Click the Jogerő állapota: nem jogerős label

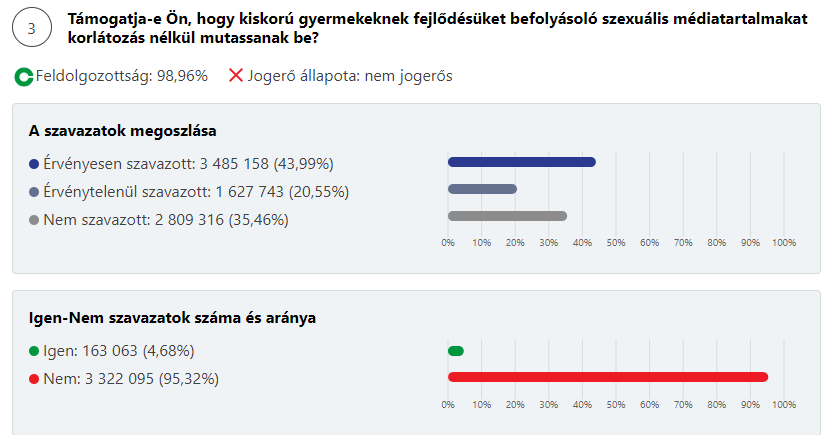[350, 76]
